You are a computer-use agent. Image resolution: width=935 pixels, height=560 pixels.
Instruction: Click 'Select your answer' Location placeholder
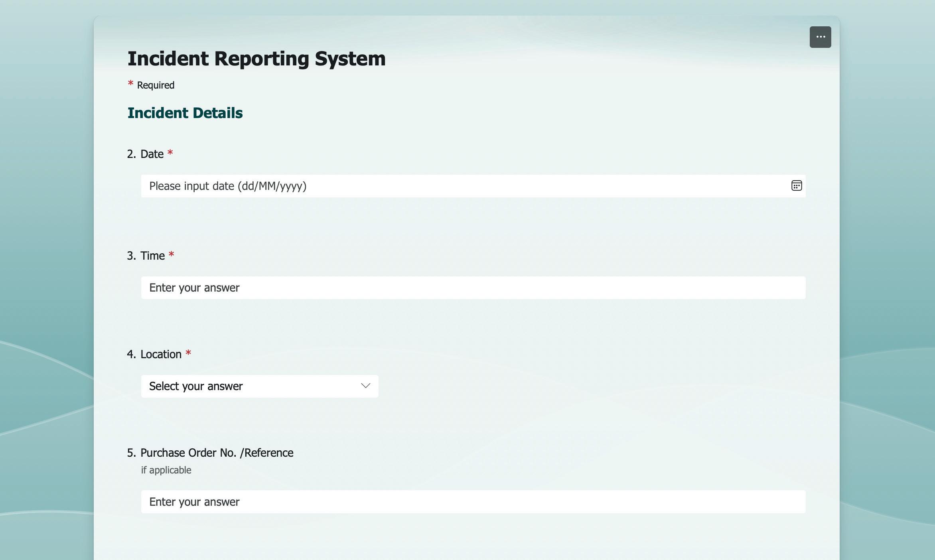pos(196,386)
